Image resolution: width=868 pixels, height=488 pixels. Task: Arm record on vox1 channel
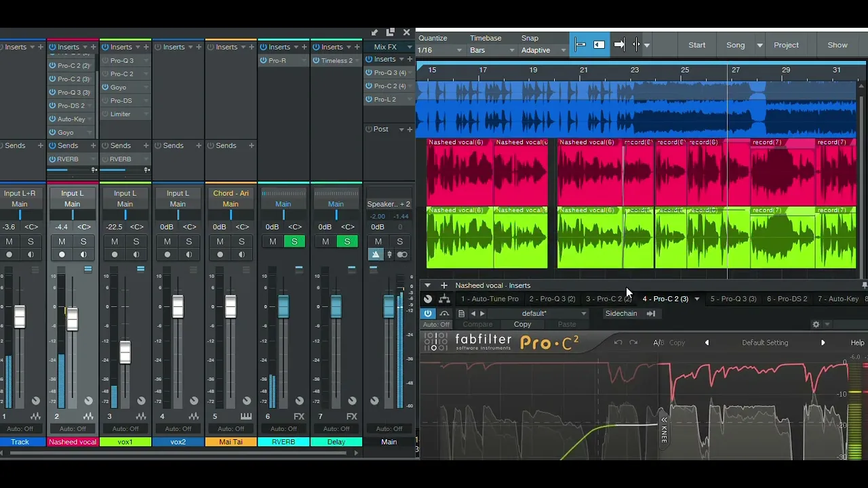115,255
